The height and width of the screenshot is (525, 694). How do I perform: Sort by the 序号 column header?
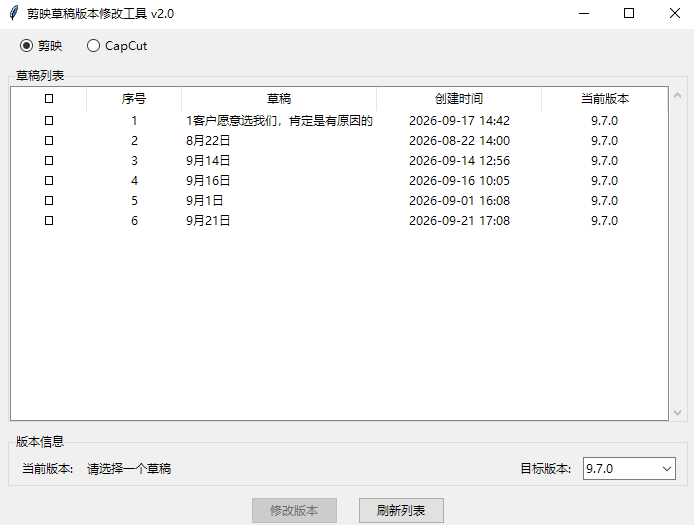[x=134, y=98]
